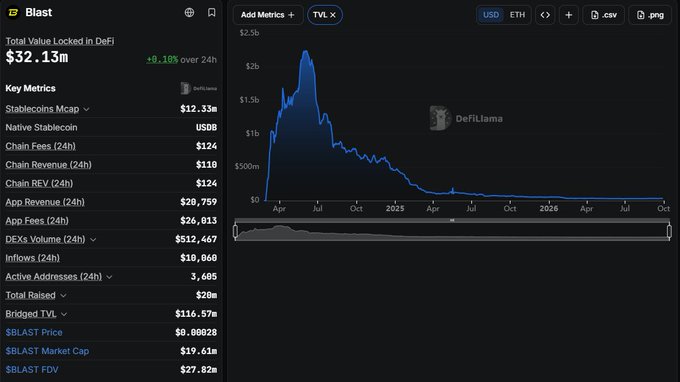Open the App Fees (24h) link
The height and width of the screenshot is (382, 680).
(x=37, y=221)
